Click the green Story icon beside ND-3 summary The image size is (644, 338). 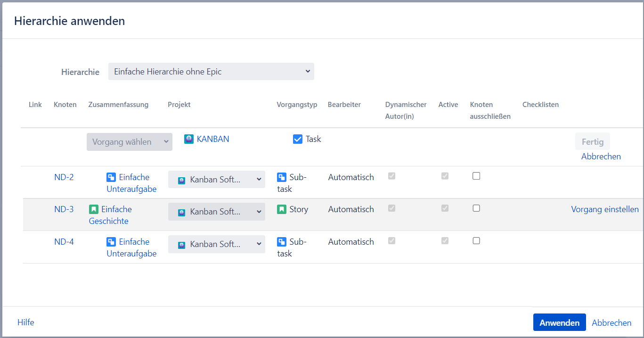(94, 209)
